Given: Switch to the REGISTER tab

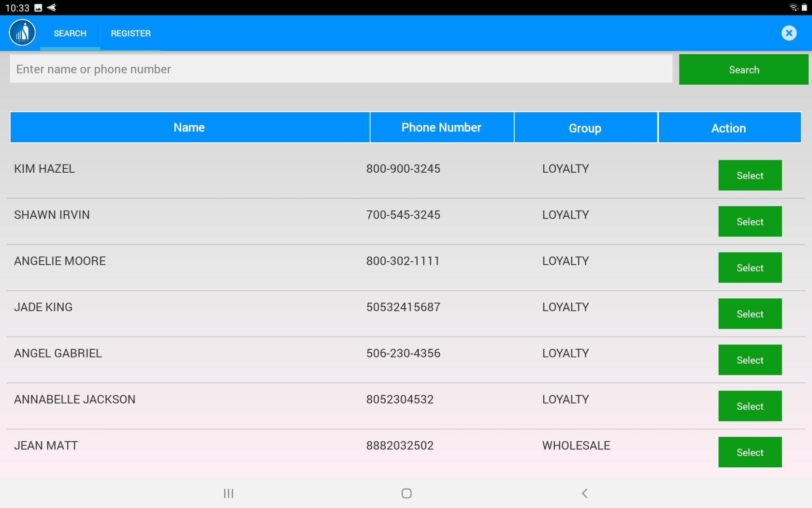Looking at the screenshot, I should pyautogui.click(x=130, y=33).
